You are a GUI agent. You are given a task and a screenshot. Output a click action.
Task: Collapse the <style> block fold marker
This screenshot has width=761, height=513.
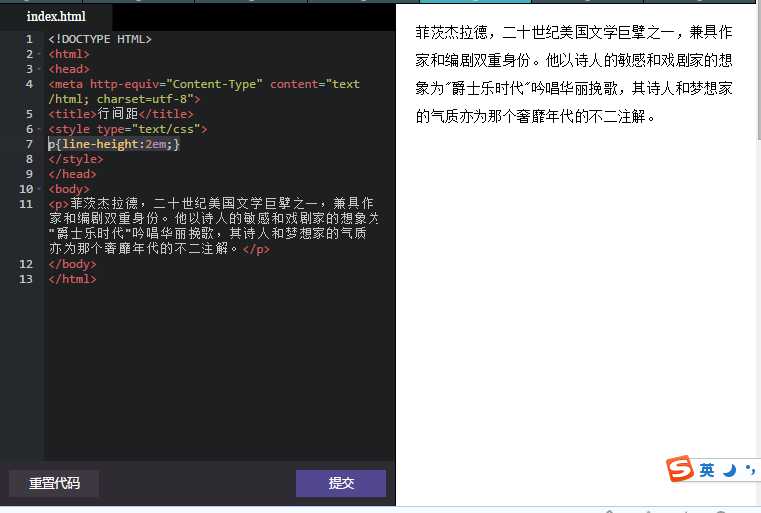point(39,130)
